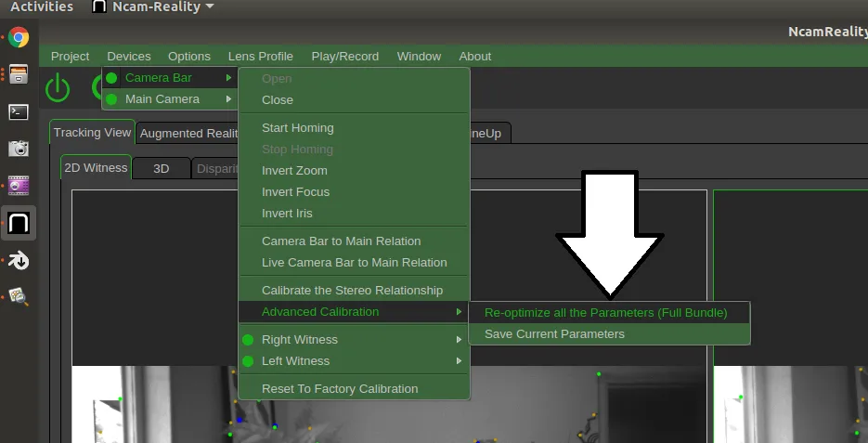Open the Devices menu
The height and width of the screenshot is (443, 868).
pos(129,57)
